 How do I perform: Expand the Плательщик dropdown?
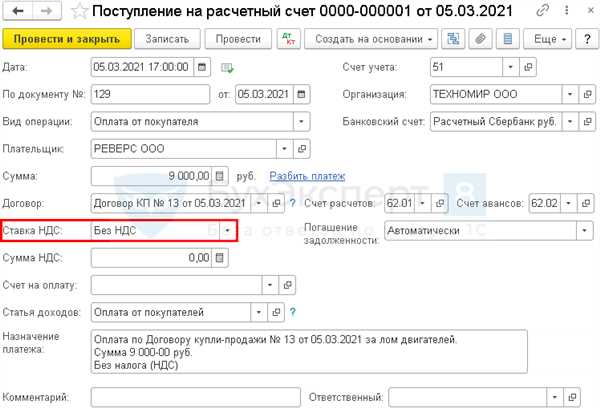284,148
